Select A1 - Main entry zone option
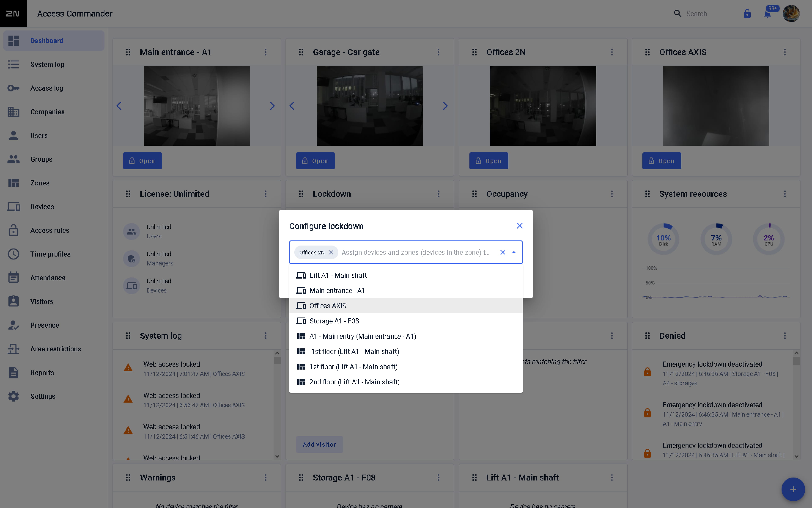 coord(406,336)
